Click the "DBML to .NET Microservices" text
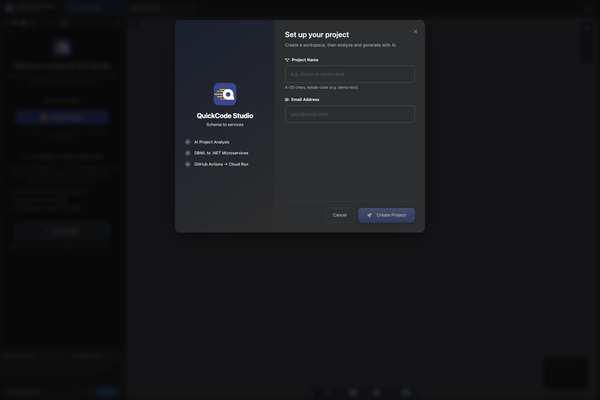The image size is (600, 400). pyautogui.click(x=221, y=153)
